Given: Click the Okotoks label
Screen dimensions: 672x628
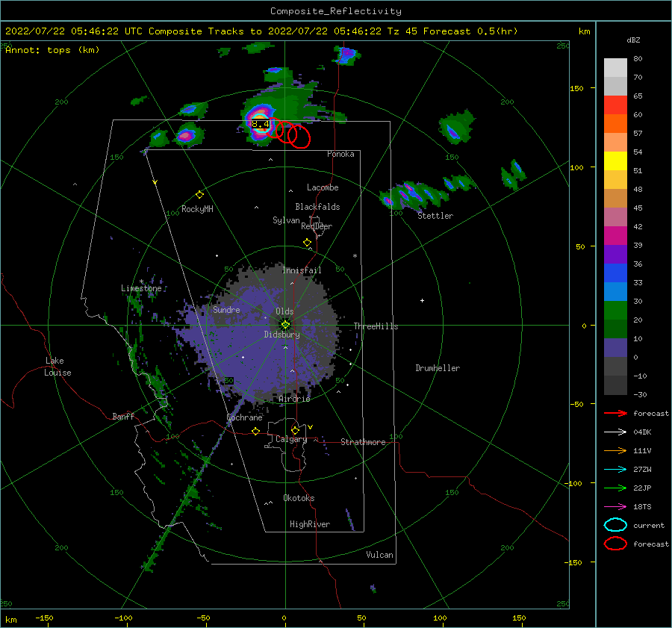Looking at the screenshot, I should (299, 498).
